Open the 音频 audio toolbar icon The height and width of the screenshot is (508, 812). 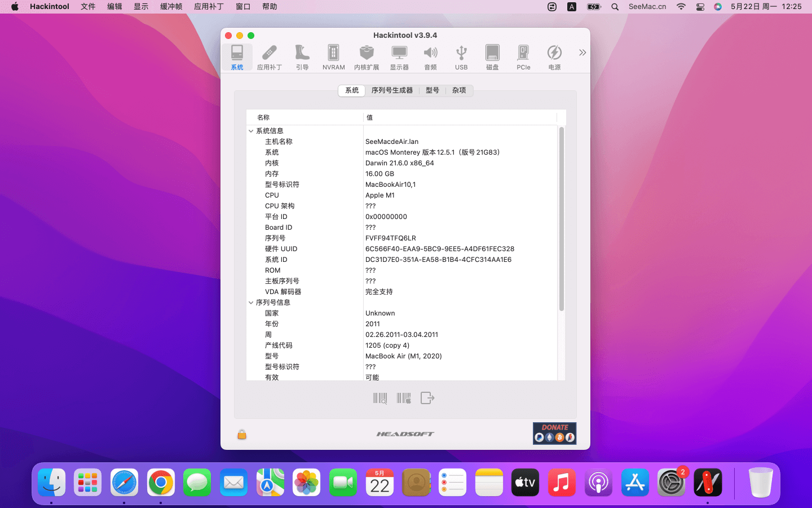(430, 57)
